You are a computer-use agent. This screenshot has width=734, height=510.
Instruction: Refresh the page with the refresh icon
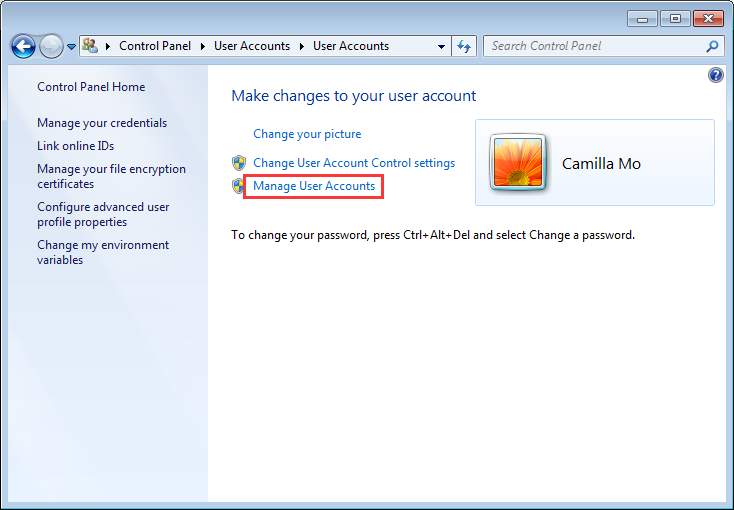tap(464, 46)
